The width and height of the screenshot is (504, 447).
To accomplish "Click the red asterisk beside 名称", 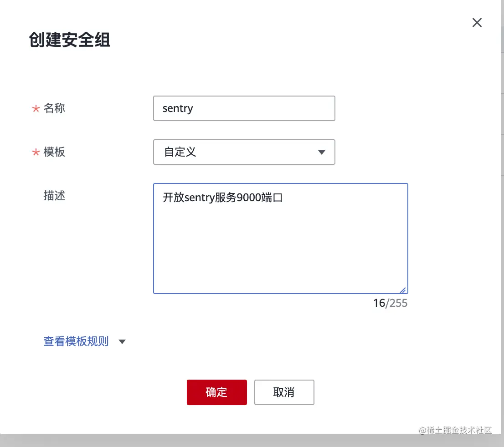I will click(x=36, y=108).
